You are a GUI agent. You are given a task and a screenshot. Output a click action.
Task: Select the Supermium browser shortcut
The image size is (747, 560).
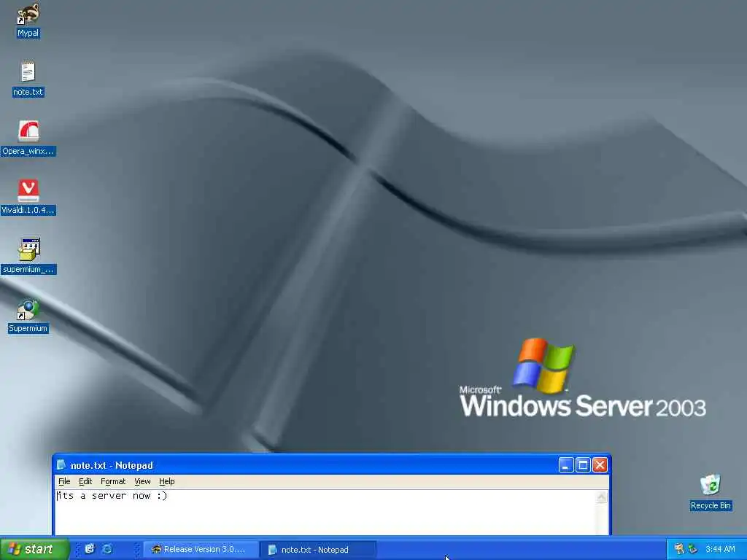(28, 316)
